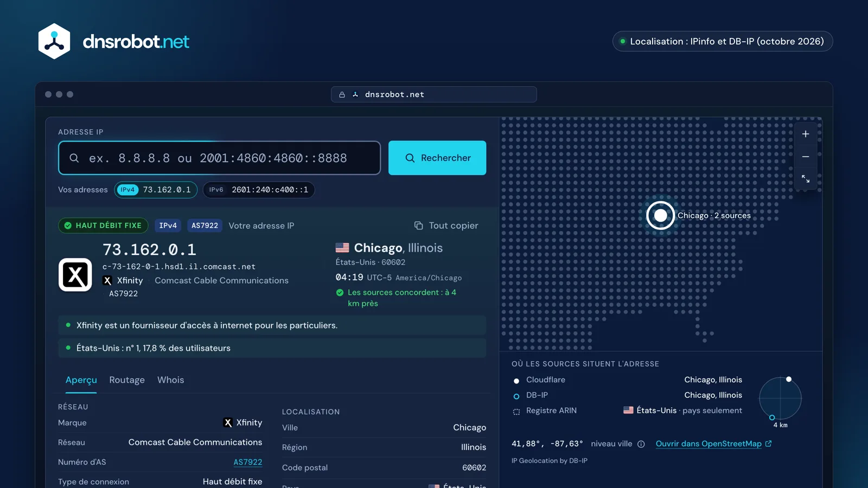Click the US flag in Registre ARIN row
Viewport: 868px width, 488px height.
coord(628,410)
